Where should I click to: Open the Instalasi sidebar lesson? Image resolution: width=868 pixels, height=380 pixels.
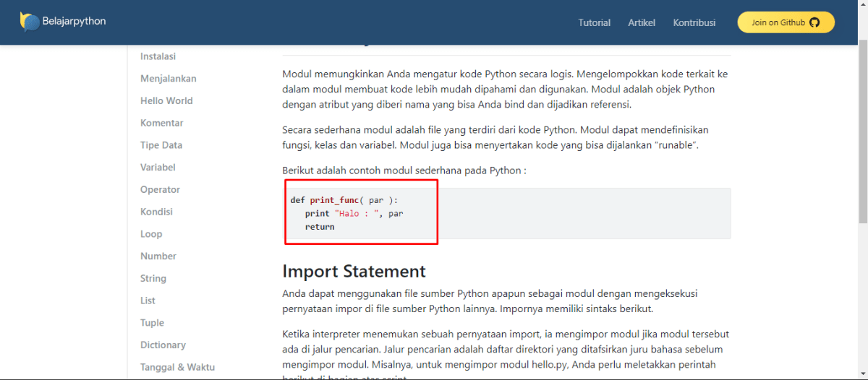click(158, 56)
